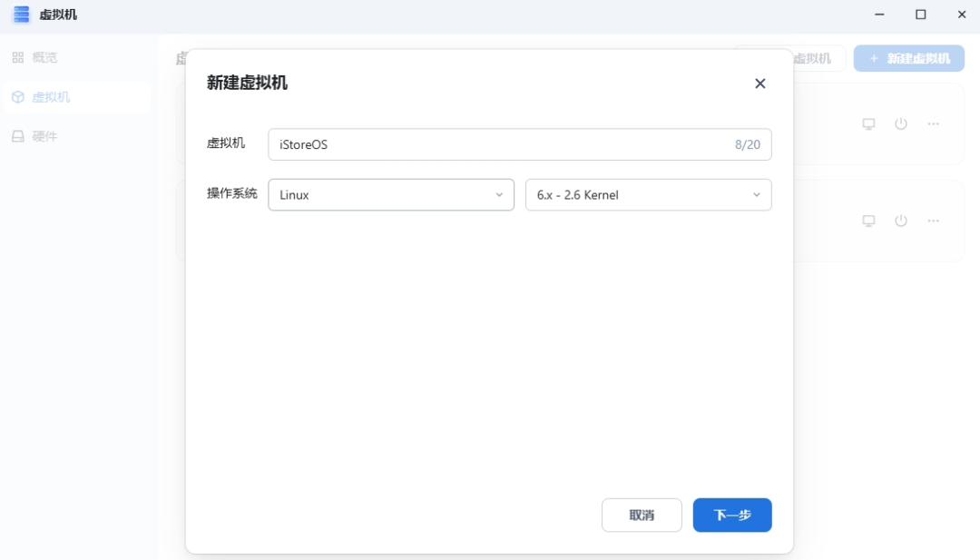Click the power icon for second virtual machine
This screenshot has height=560, width=980.
901,221
